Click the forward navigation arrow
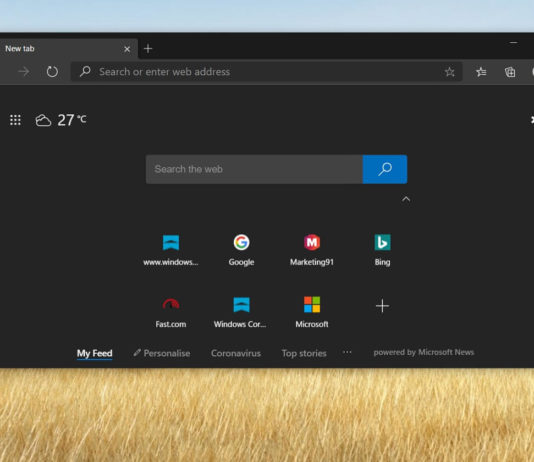The height and width of the screenshot is (462, 534). coord(24,71)
